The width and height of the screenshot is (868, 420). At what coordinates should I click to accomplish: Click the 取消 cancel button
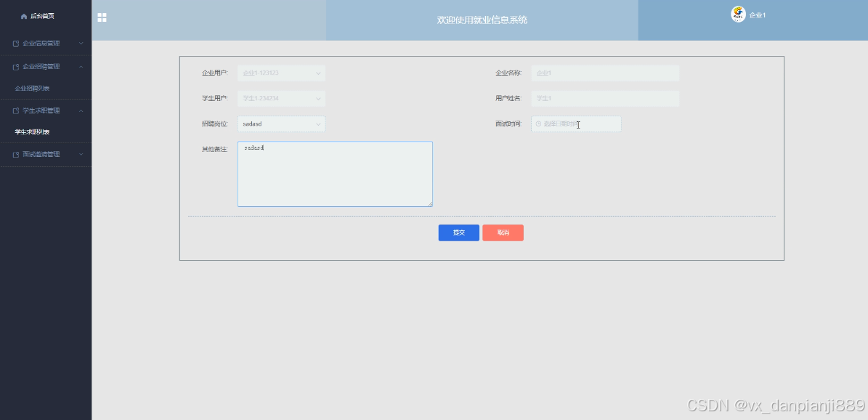[x=503, y=233]
